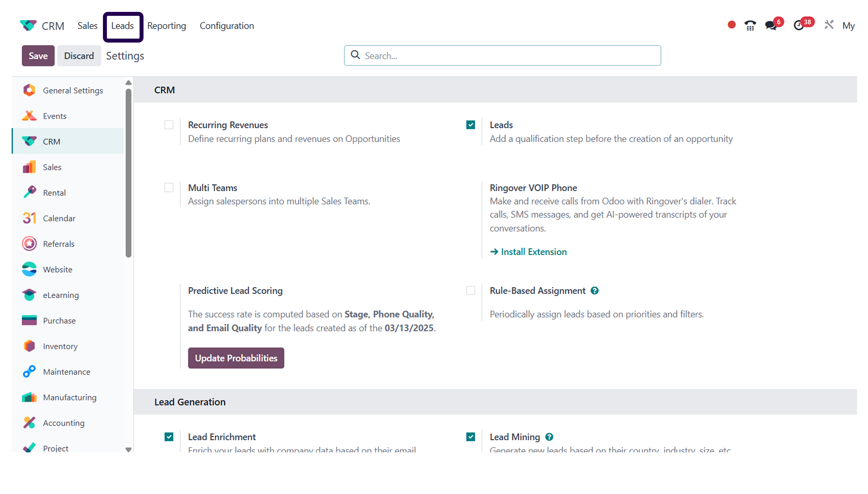Open the Leads menu

(x=122, y=25)
